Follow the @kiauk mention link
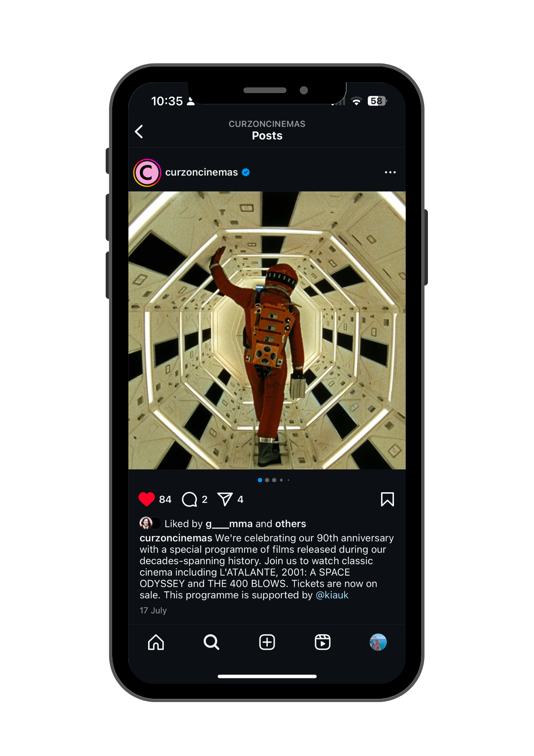Image resolution: width=534 pixels, height=756 pixels. click(332, 595)
